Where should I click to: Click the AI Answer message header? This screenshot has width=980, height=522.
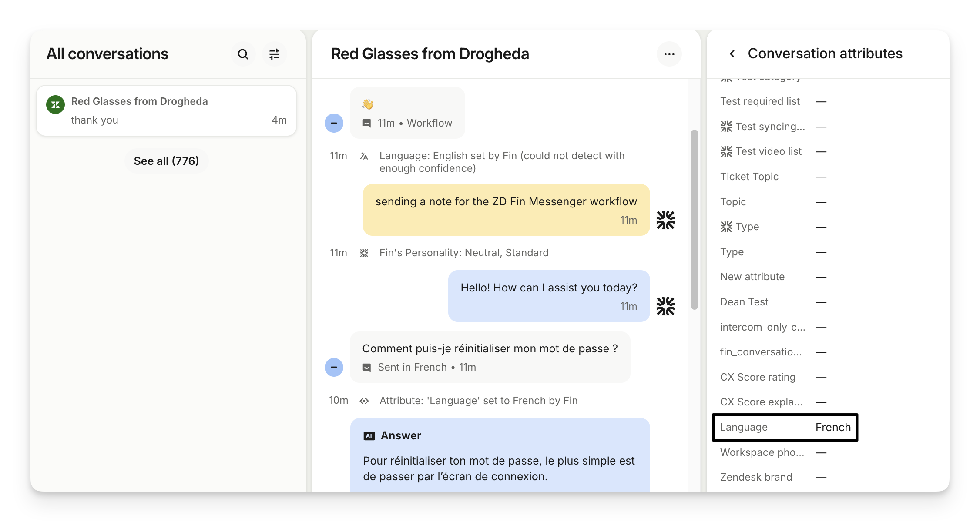400,436
